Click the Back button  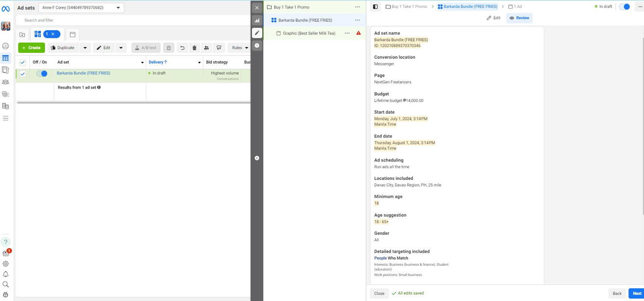[x=617, y=293]
